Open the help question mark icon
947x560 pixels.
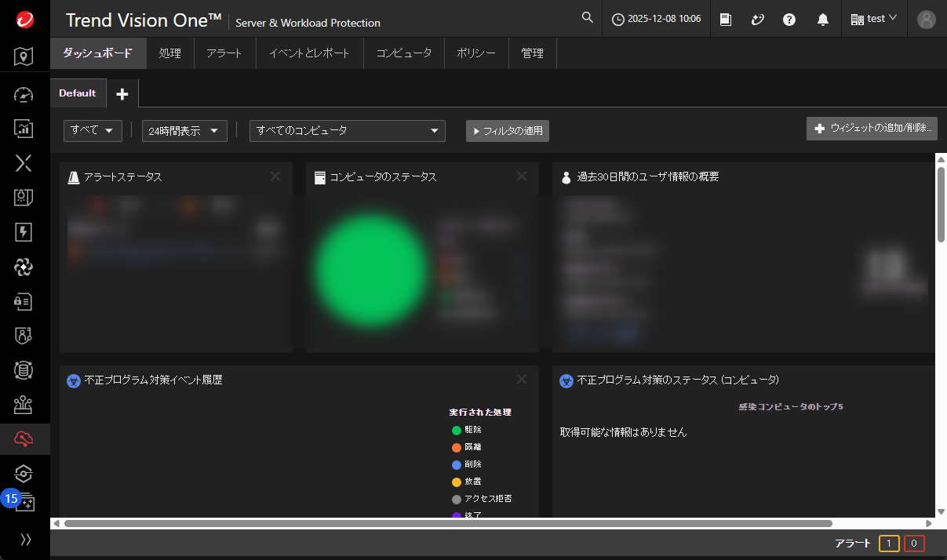[x=789, y=19]
